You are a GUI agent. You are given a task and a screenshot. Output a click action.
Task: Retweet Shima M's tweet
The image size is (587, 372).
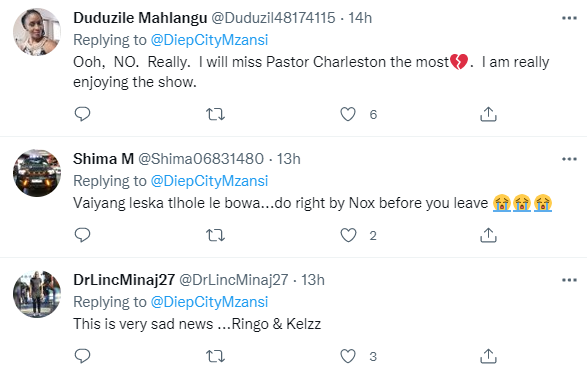(216, 235)
